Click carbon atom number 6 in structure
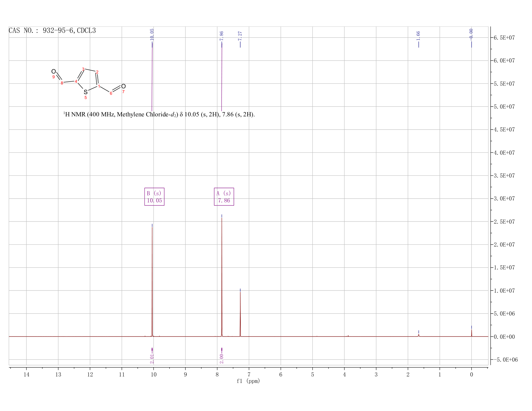The width and height of the screenshot is (532, 411). point(111,93)
